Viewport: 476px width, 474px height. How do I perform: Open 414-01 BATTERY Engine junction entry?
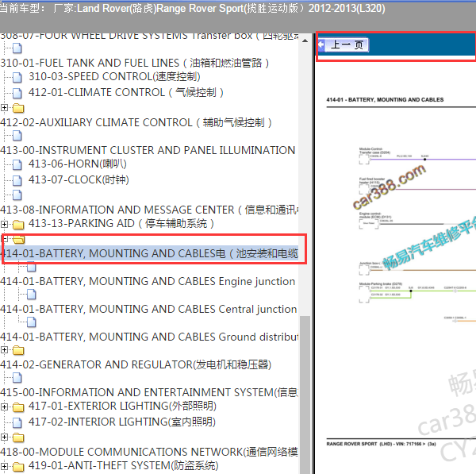pyautogui.click(x=148, y=281)
